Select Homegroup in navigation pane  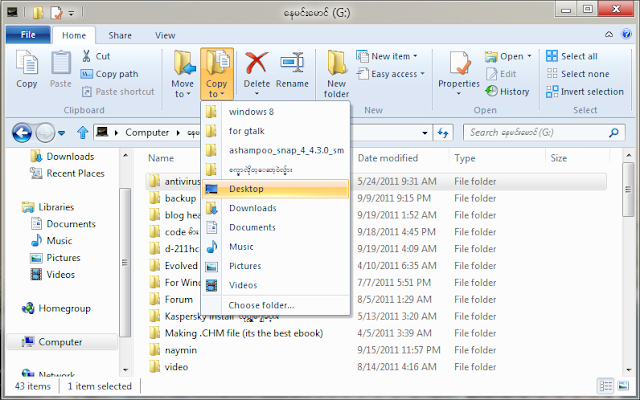[56, 308]
